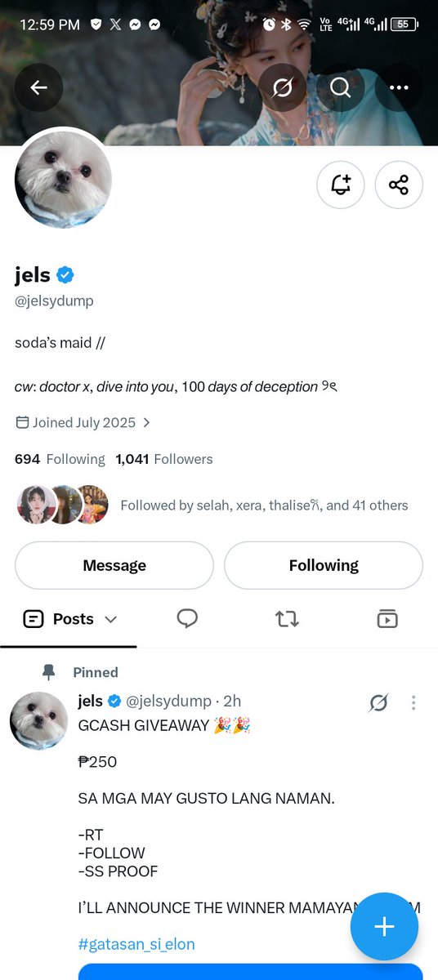Open Grok icon in profile header
This screenshot has height=980, width=438.
(282, 87)
